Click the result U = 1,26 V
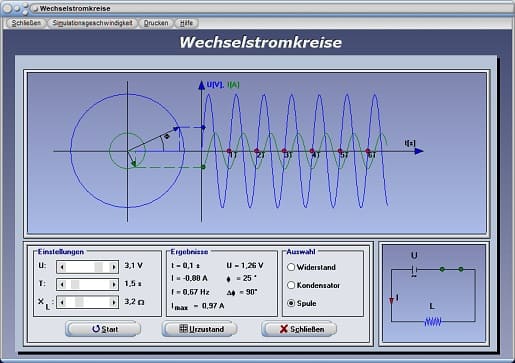The width and height of the screenshot is (515, 363). (x=245, y=265)
